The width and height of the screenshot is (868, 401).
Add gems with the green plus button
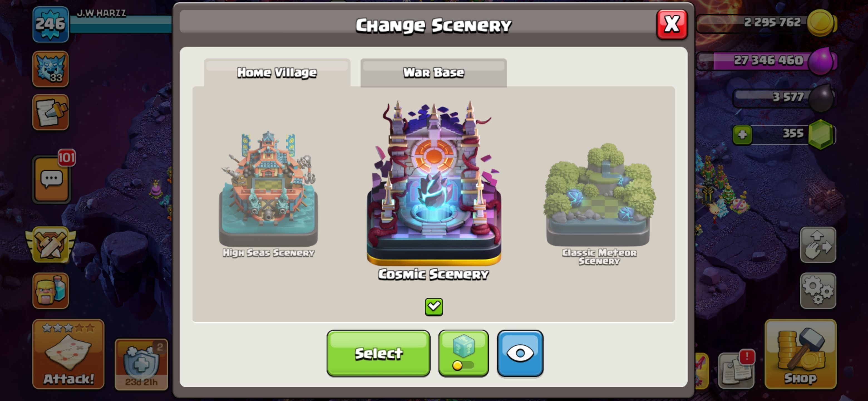click(742, 135)
